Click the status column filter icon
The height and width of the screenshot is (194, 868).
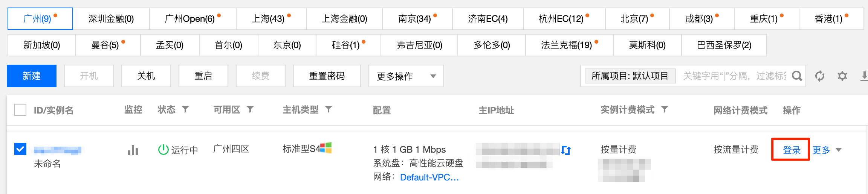pos(185,109)
